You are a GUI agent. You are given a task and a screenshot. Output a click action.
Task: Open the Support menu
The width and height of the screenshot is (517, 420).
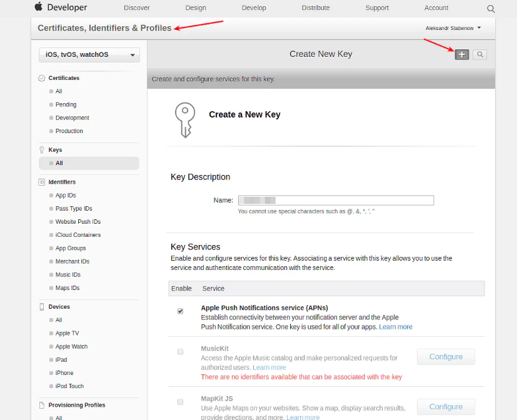[x=377, y=8]
